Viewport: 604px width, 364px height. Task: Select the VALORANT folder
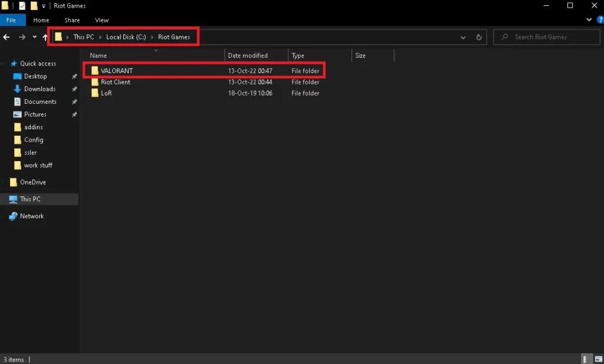pyautogui.click(x=116, y=71)
